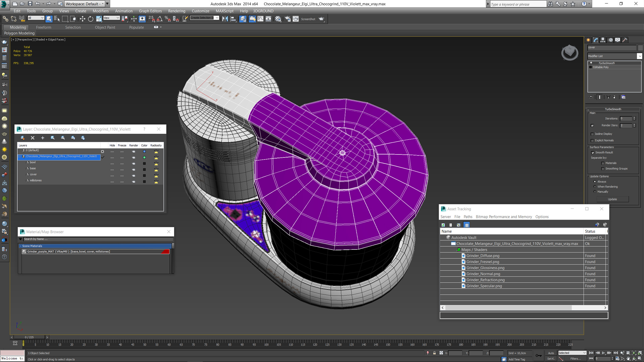Click Refresh icon in Asset Tracking

point(443,225)
